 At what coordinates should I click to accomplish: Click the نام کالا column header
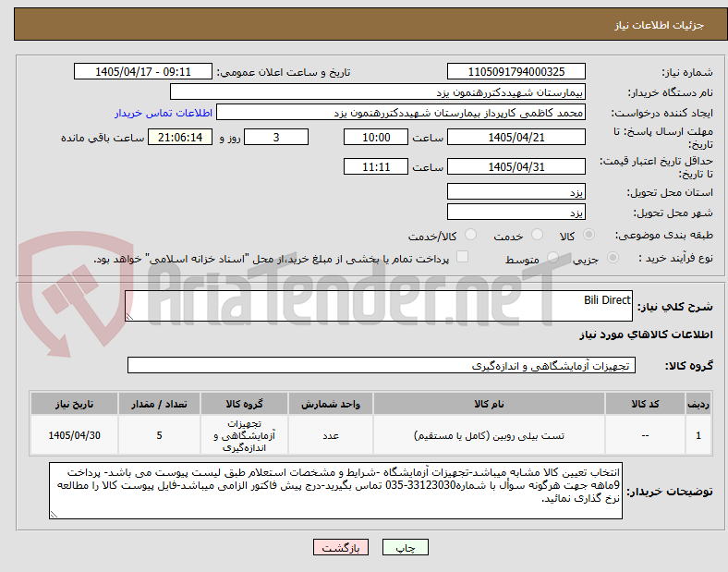(489, 404)
